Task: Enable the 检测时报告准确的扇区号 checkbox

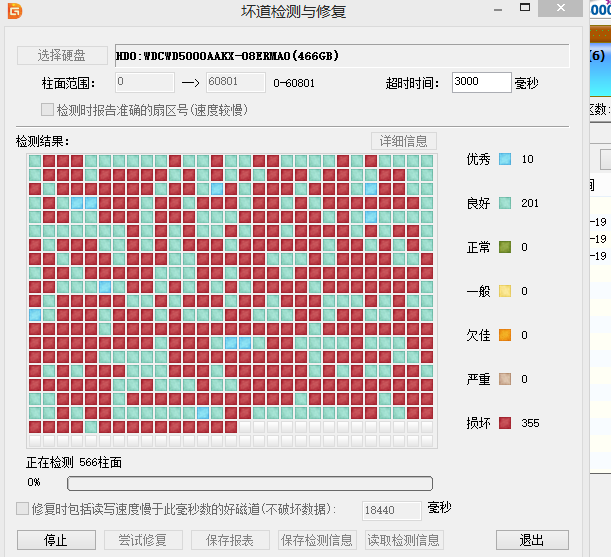Action: coord(48,110)
